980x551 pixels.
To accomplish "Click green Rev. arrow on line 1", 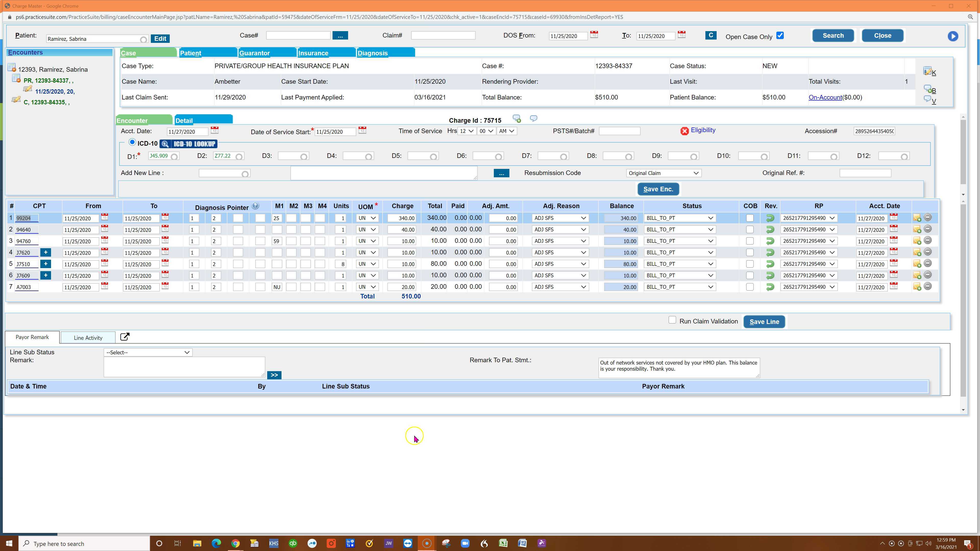I will (x=770, y=218).
